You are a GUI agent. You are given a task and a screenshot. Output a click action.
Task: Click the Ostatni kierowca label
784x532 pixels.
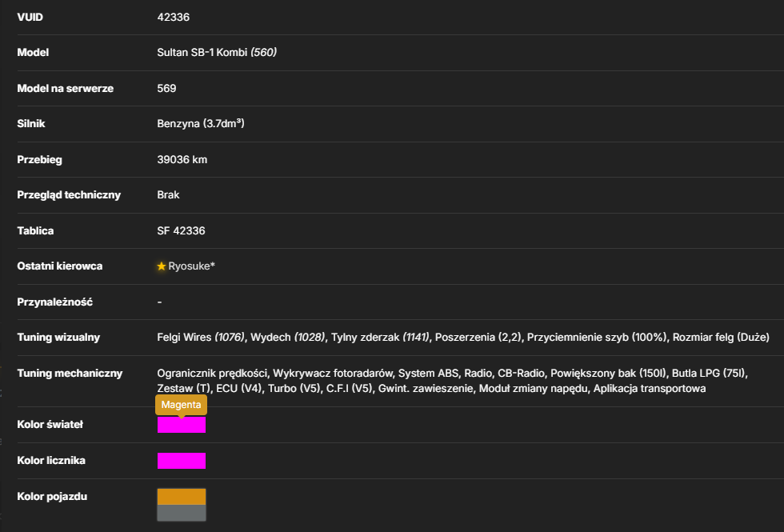click(60, 266)
